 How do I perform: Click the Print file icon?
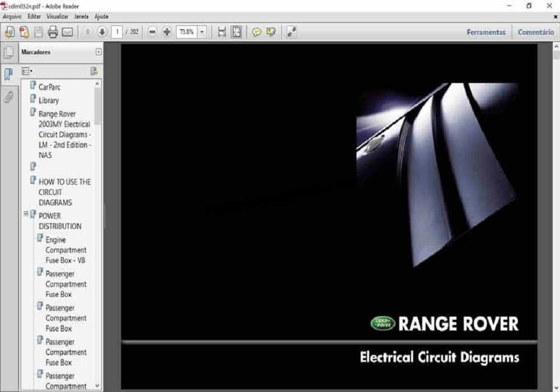click(53, 32)
